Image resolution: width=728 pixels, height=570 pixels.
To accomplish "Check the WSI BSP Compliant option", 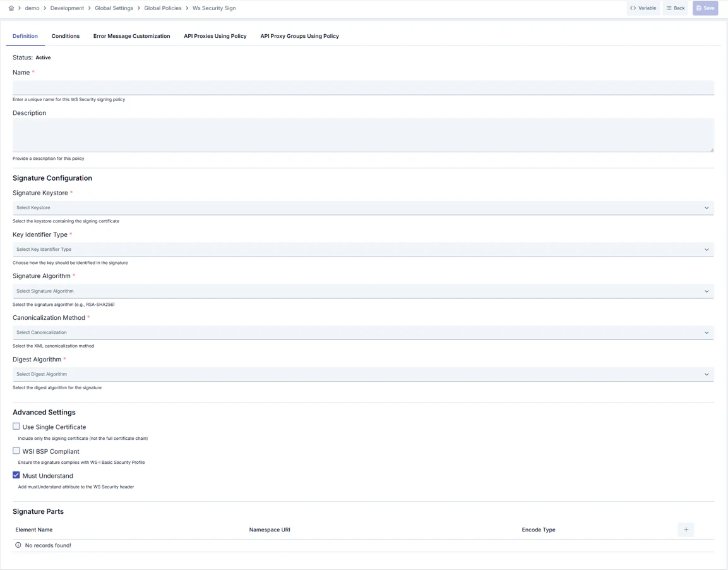I will [x=16, y=451].
